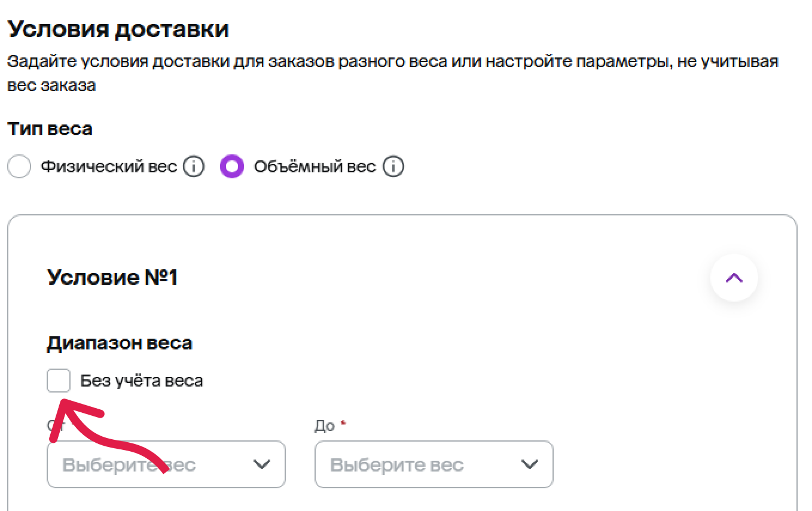Click the 'Физический вес' label text
This screenshot has height=511, width=812.
pos(109,166)
